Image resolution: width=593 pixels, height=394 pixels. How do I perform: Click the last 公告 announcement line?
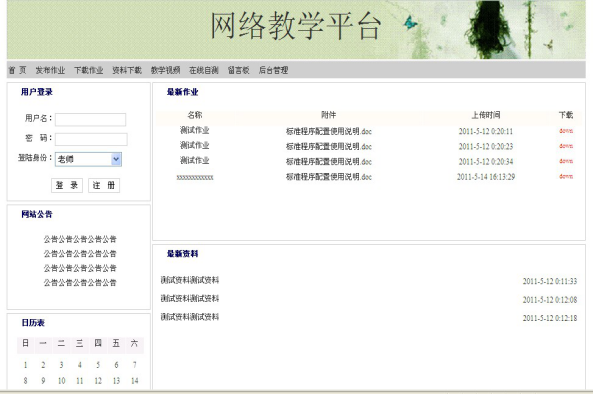80,282
